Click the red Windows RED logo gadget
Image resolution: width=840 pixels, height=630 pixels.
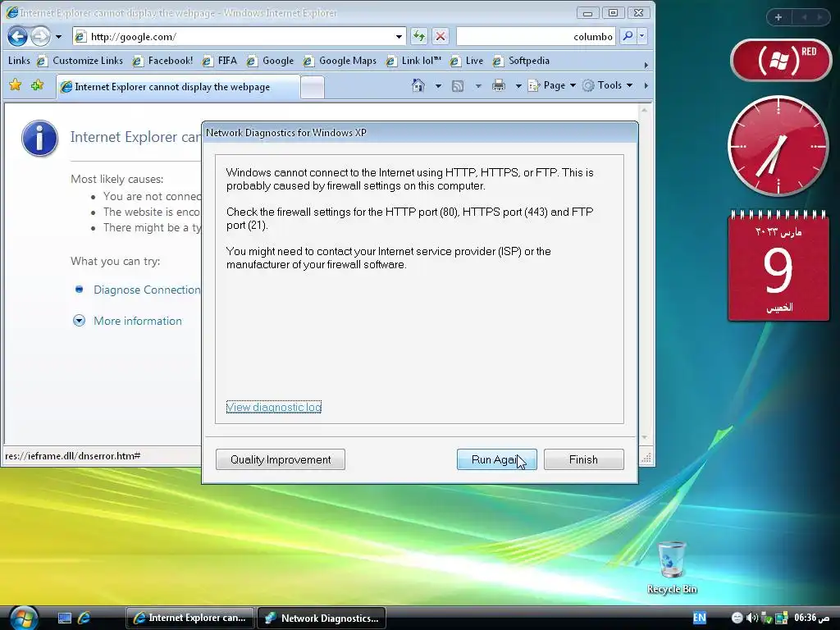[x=781, y=60]
